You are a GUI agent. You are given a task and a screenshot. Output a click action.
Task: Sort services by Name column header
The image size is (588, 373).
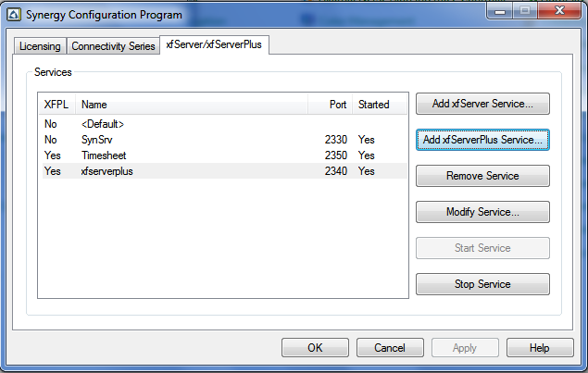point(192,105)
